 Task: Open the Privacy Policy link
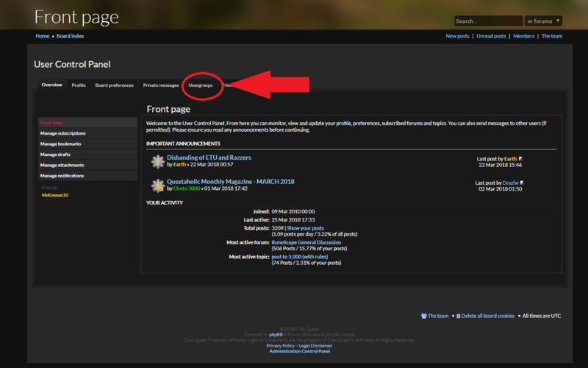[x=281, y=345]
